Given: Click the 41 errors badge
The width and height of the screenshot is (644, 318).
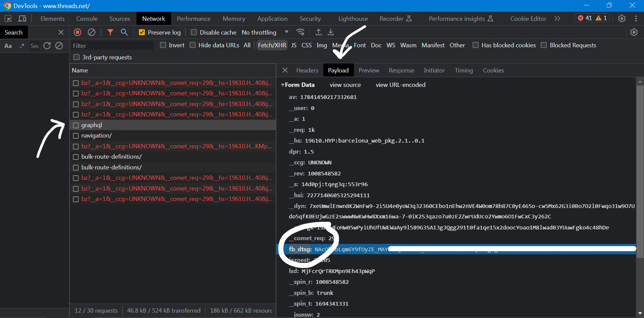Looking at the screenshot, I should 585,18.
